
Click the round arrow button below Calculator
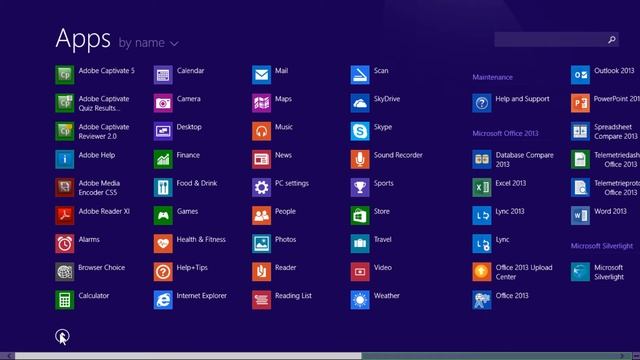click(62, 337)
